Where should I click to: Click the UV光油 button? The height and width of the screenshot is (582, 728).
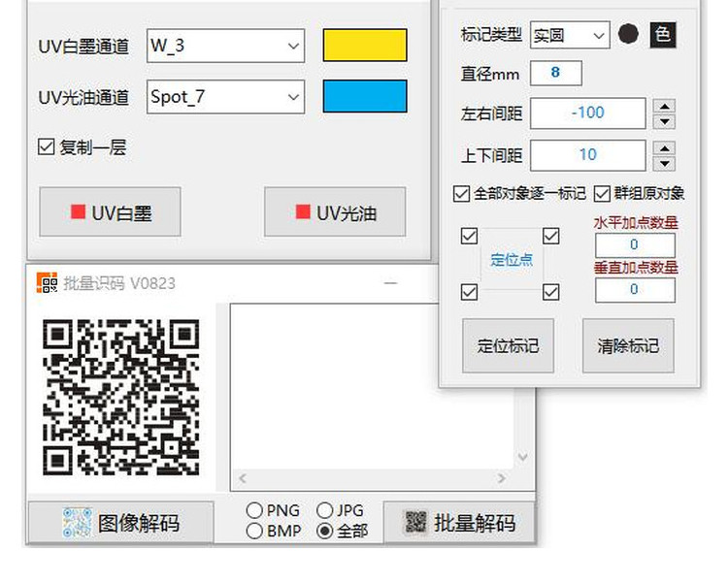point(335,212)
